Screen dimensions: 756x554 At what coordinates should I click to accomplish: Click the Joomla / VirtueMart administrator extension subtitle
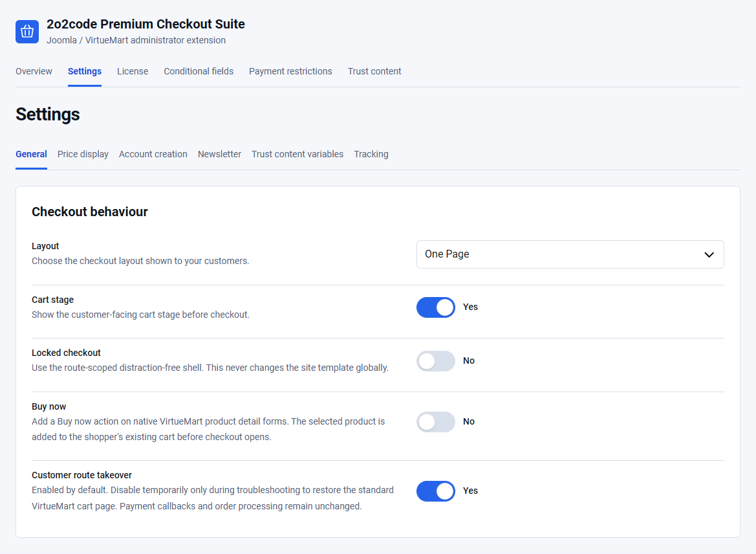coord(136,40)
